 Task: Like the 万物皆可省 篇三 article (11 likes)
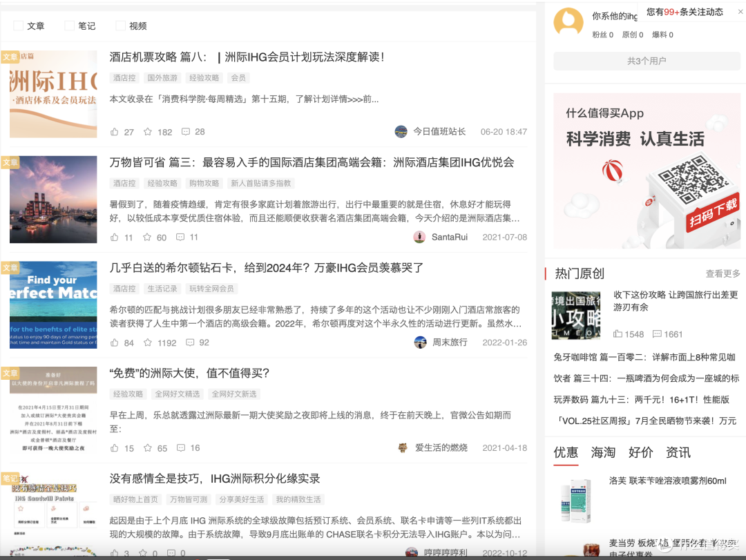[115, 237]
